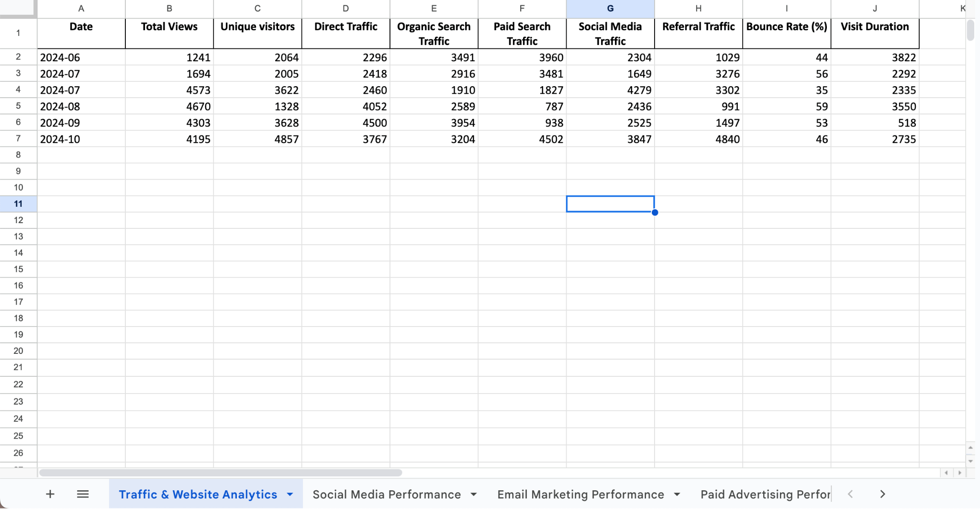Open the all sheets list icon
The image size is (980, 509).
click(82, 494)
